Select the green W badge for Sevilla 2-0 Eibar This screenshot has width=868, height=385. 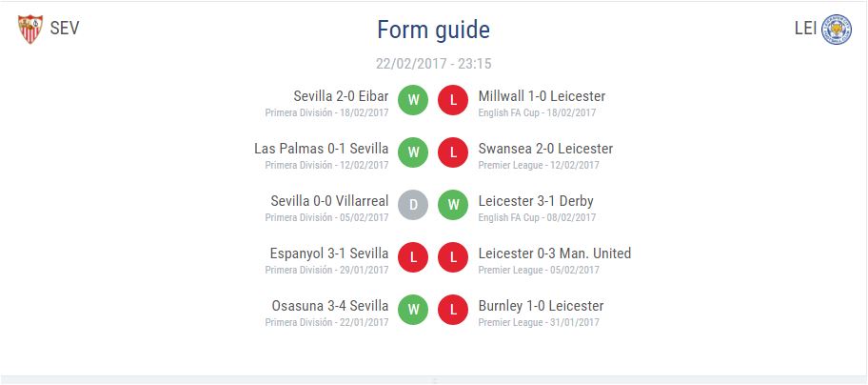coord(413,100)
